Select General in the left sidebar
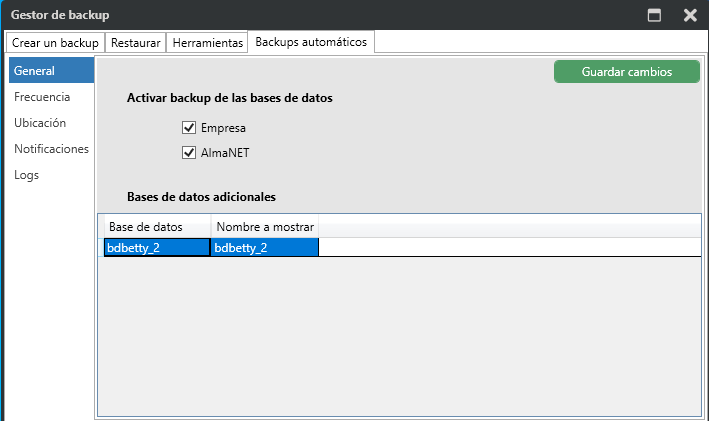Viewport: 709px width, 421px height. click(50, 71)
